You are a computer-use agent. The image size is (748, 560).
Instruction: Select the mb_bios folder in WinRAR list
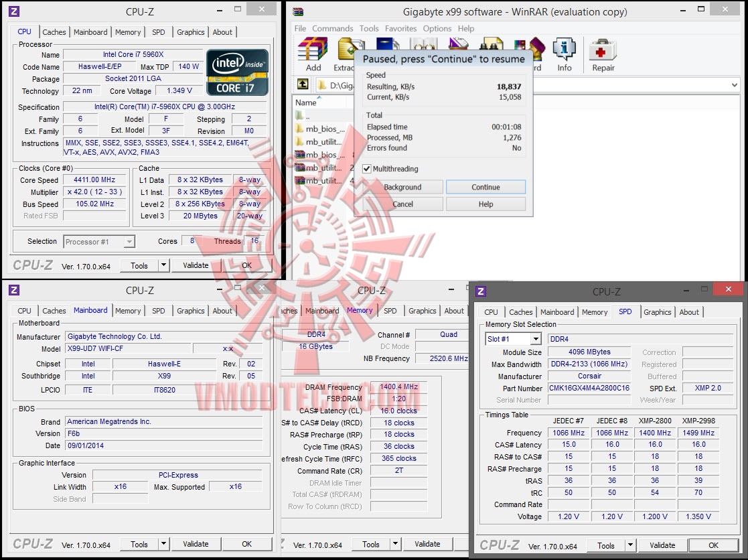tap(319, 129)
